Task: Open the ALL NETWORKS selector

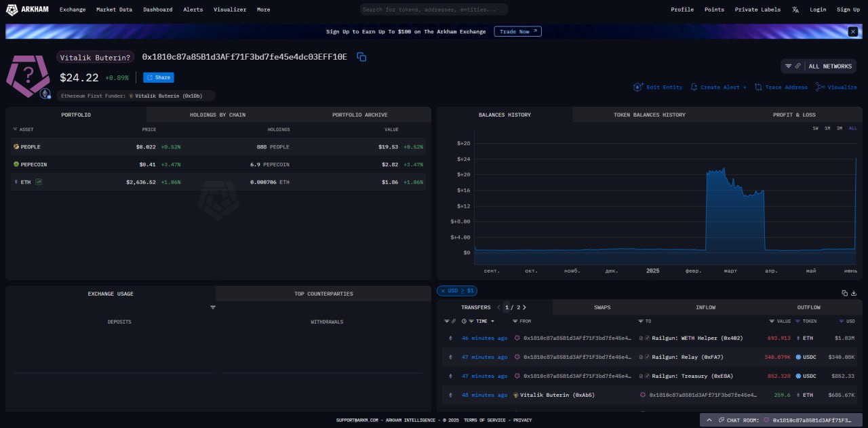Action: (x=818, y=66)
